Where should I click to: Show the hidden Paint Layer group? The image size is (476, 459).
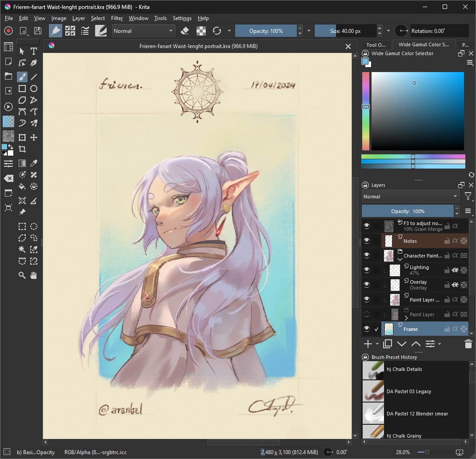tap(367, 314)
